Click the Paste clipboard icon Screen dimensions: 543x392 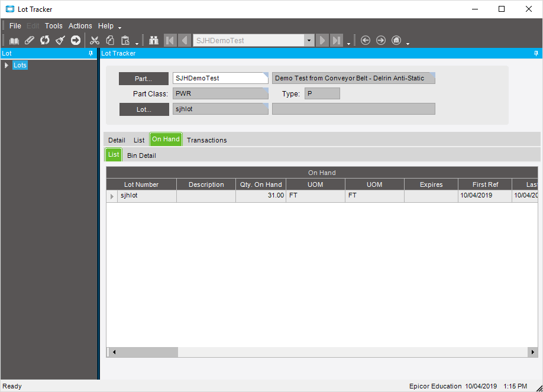click(125, 41)
